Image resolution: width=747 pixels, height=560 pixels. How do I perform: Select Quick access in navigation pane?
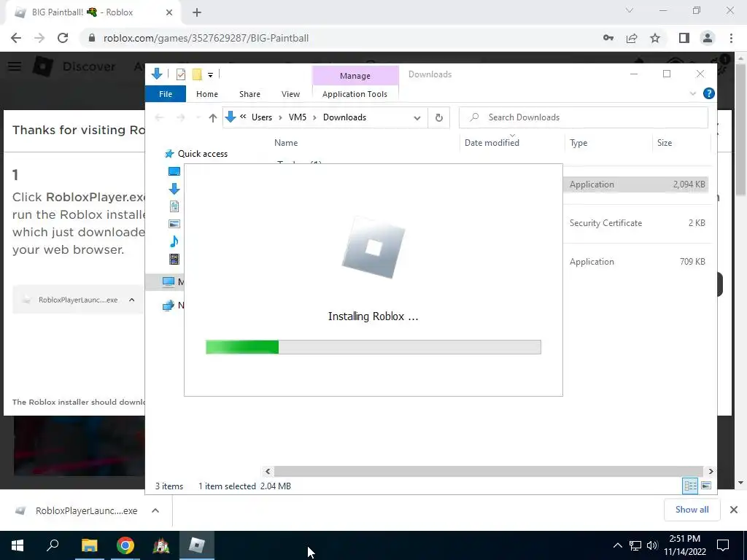click(203, 154)
